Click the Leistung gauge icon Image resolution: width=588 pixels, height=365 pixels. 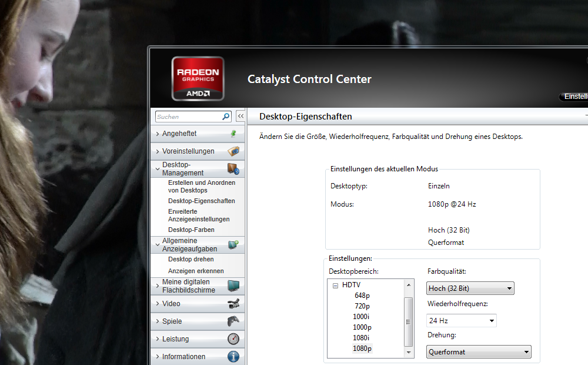pos(233,339)
